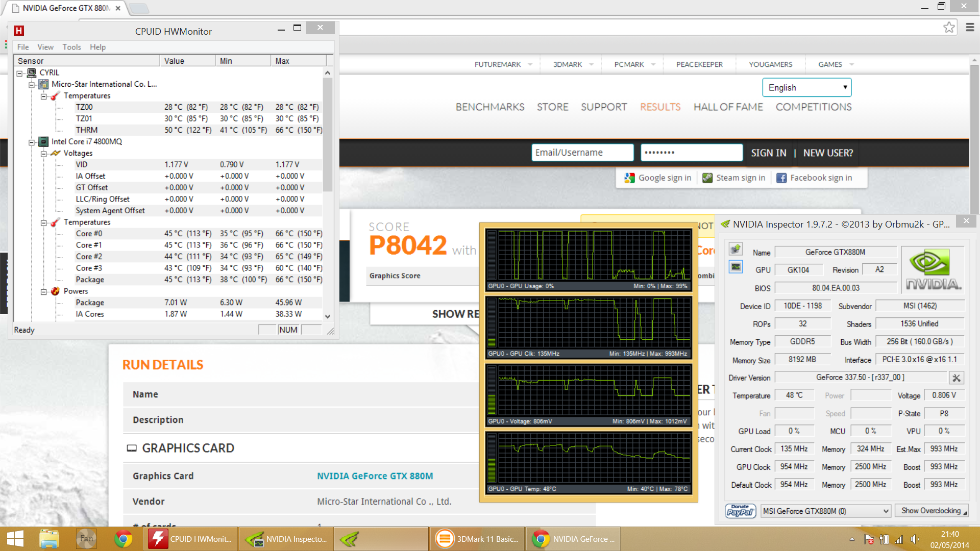Expand the 3DMARK navigation dropdown

pos(591,64)
